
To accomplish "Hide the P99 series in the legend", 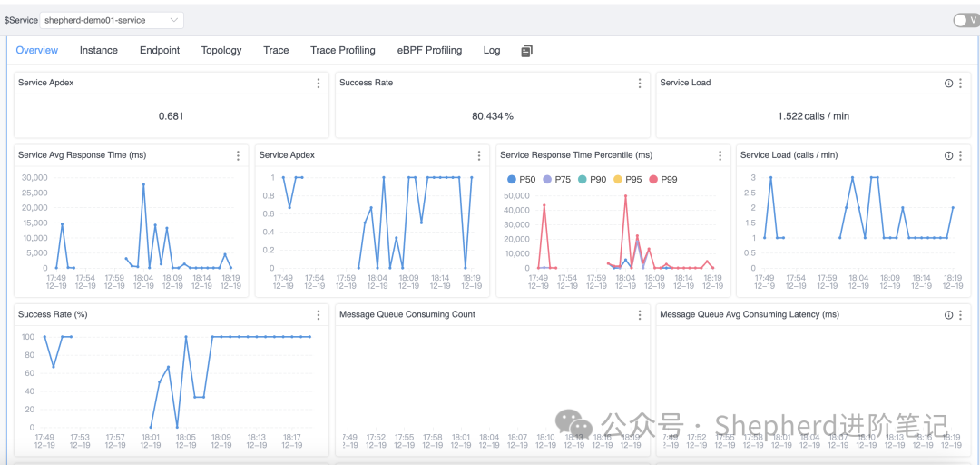I will point(663,180).
